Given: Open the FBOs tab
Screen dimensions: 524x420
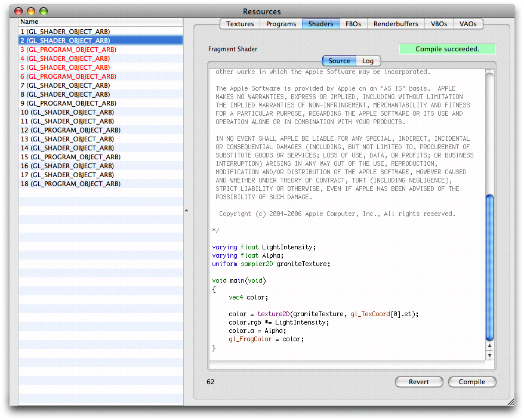Looking at the screenshot, I should [x=353, y=24].
